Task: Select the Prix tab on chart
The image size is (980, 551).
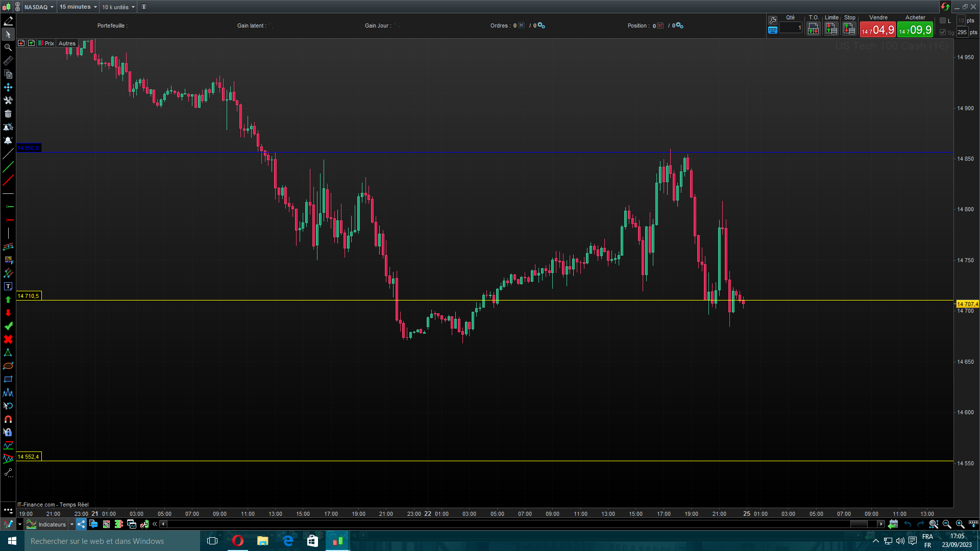Action: 49,43
